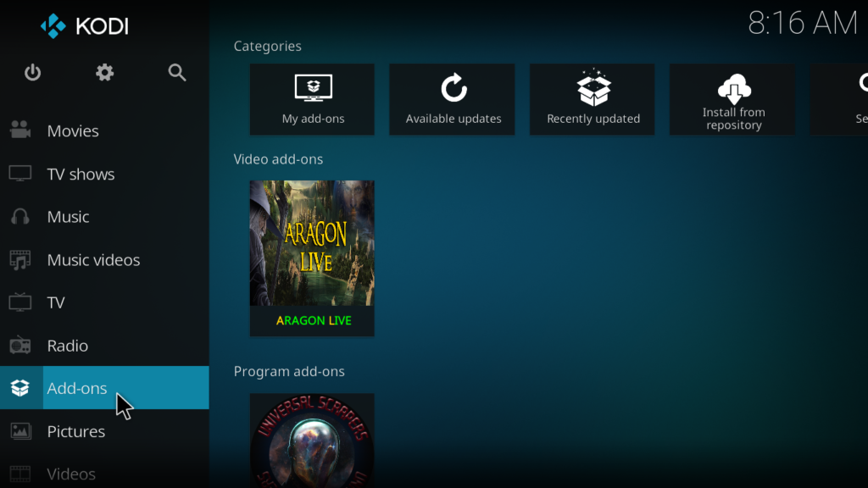Viewport: 868px width, 488px height.
Task: Click the ARAGON LIVE title label
Action: click(314, 320)
